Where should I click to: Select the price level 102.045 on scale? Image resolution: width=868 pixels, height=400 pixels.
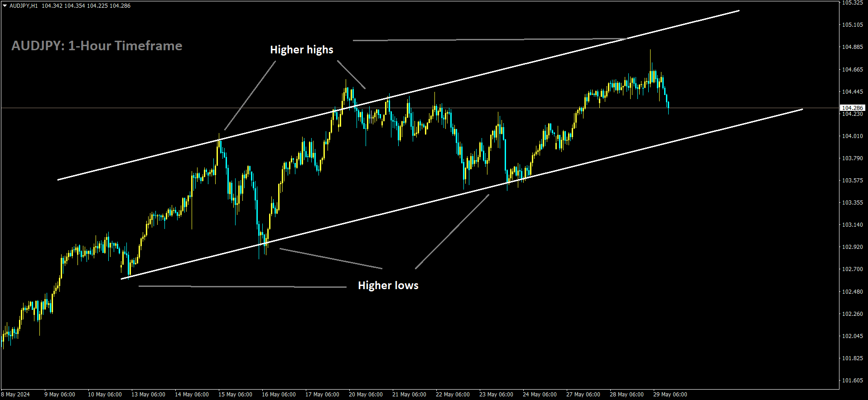(853, 336)
